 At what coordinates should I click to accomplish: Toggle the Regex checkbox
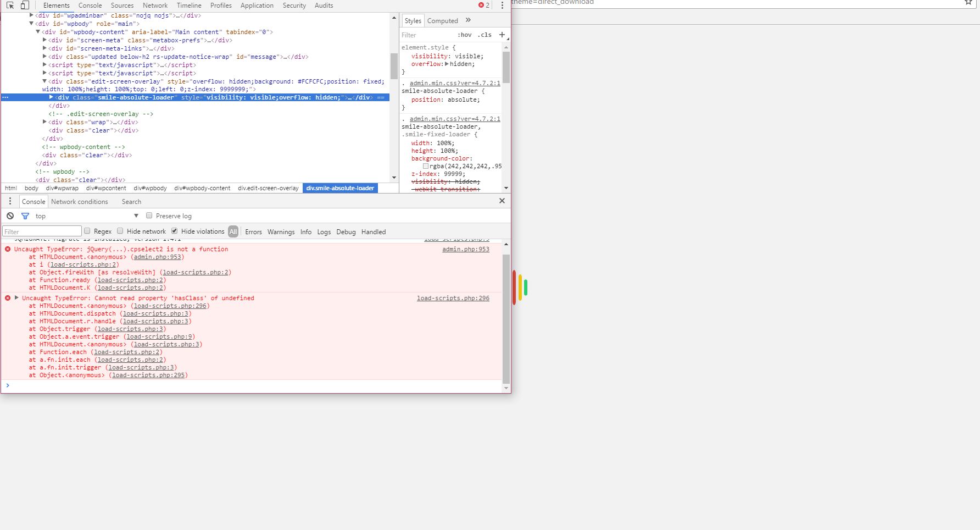tap(87, 231)
